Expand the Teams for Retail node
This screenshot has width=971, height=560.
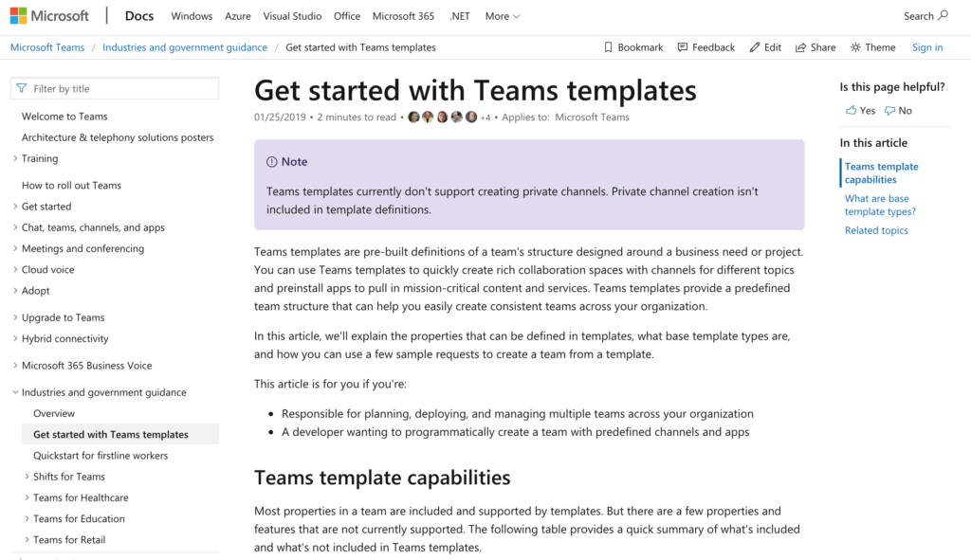pos(27,539)
